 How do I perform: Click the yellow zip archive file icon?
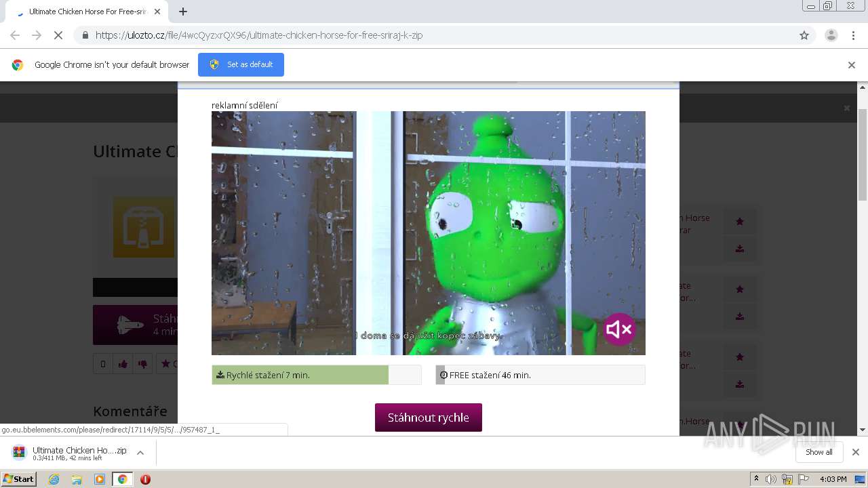coord(144,227)
